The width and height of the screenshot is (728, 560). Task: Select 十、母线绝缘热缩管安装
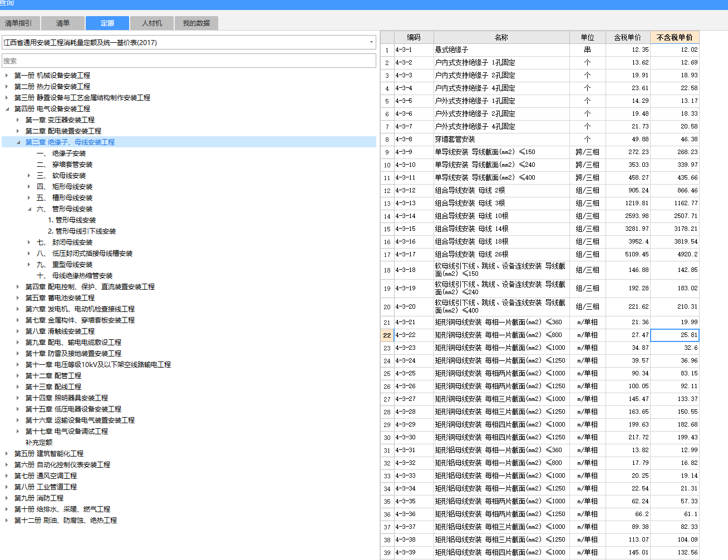pos(75,275)
